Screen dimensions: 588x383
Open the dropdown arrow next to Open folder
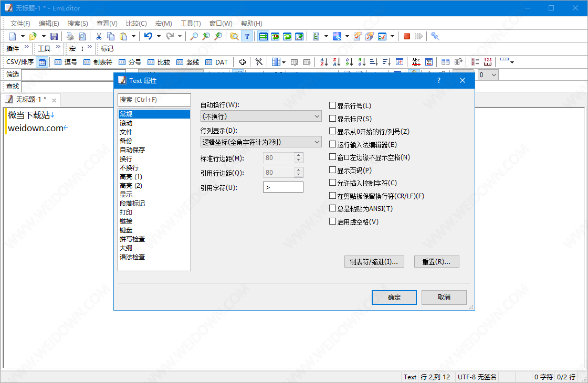[x=44, y=36]
